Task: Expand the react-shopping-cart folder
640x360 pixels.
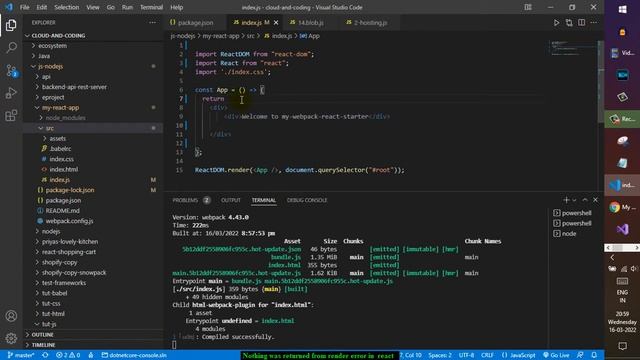Action: pyautogui.click(x=69, y=252)
